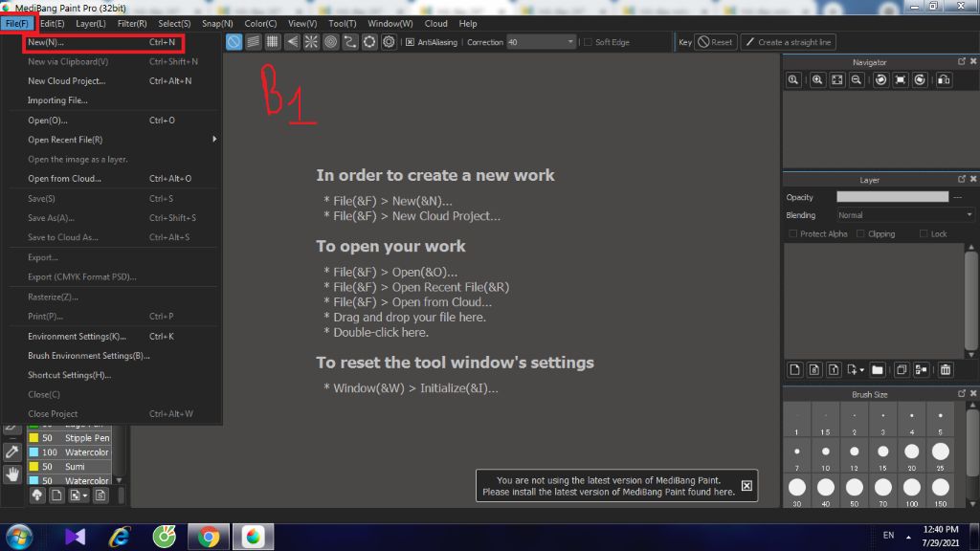980x551 pixels.
Task: Open the Layer(L) menu
Action: [x=91, y=23]
